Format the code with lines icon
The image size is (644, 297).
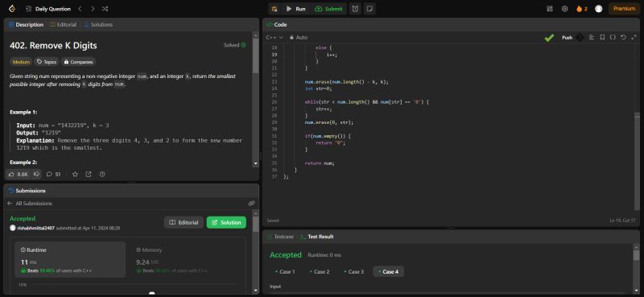[x=592, y=37]
